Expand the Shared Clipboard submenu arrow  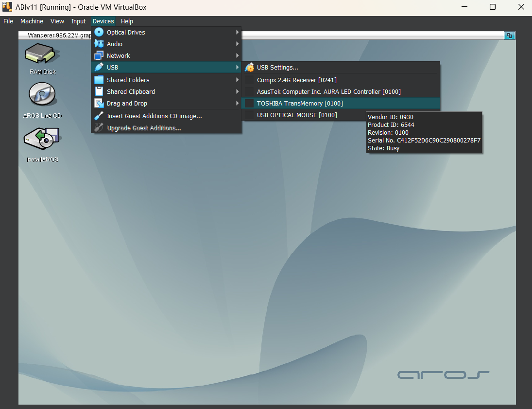(x=237, y=91)
